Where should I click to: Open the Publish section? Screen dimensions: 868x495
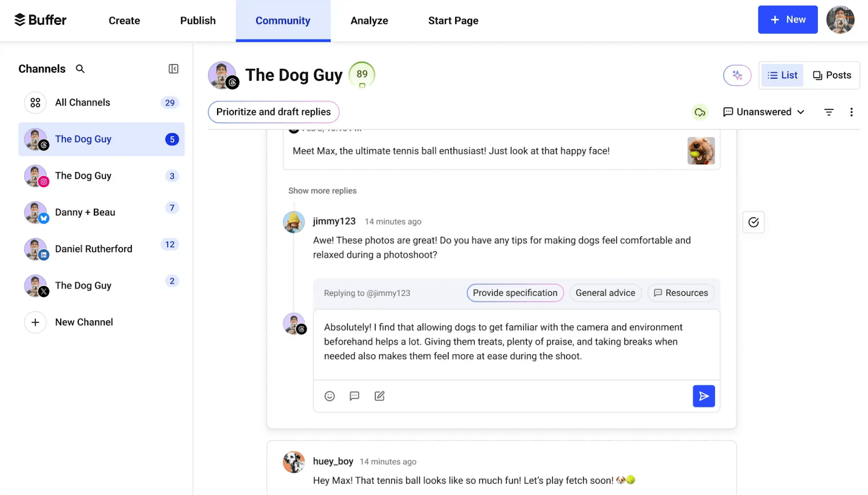point(197,21)
